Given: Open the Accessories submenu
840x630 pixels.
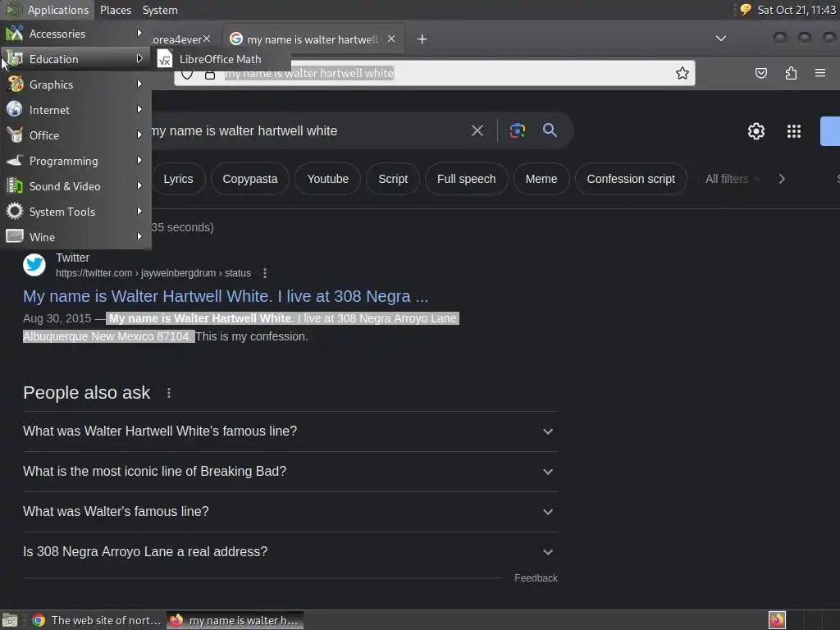Looking at the screenshot, I should [x=75, y=34].
